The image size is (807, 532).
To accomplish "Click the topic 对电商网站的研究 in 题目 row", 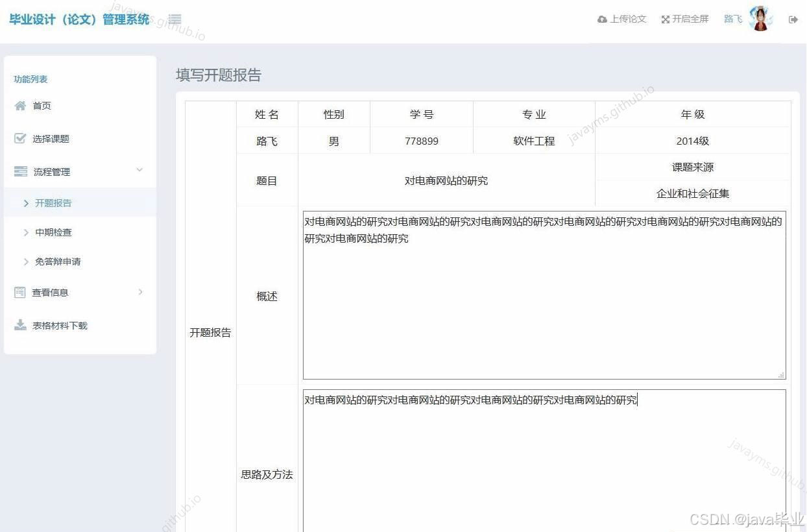I will pos(446,180).
